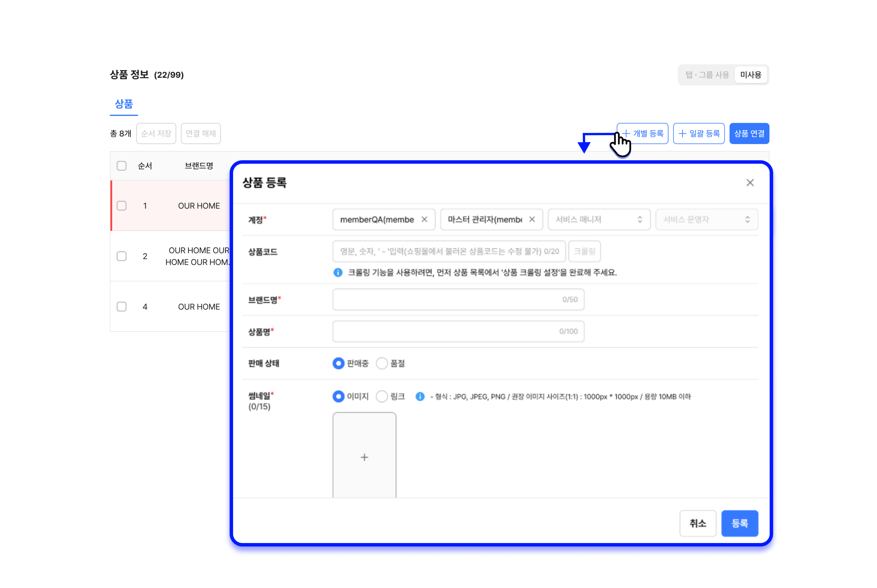Select the 링크 thumbnail radio option
The height and width of the screenshot is (588, 877).
click(x=382, y=396)
